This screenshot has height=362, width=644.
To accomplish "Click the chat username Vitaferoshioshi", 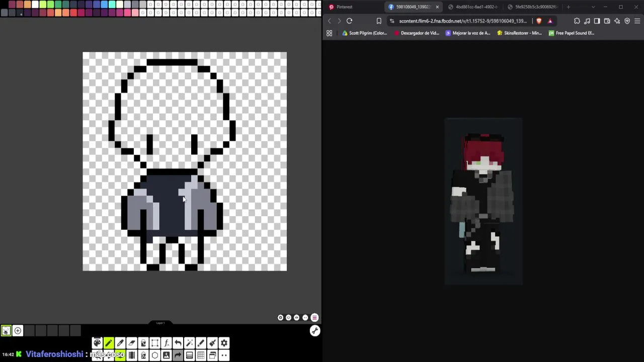I will coord(54,354).
